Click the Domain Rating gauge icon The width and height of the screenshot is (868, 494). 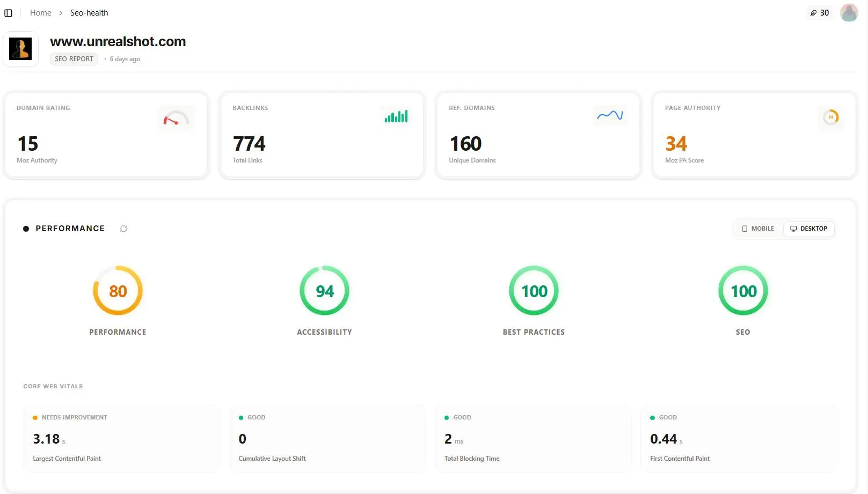click(176, 117)
